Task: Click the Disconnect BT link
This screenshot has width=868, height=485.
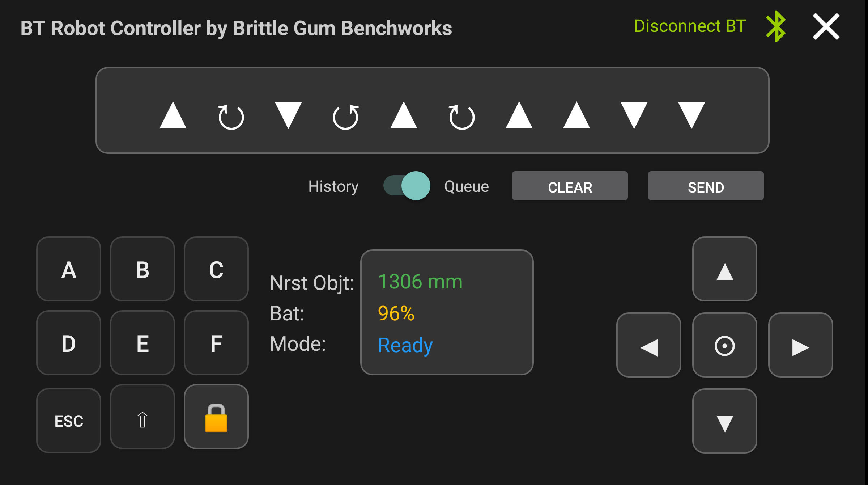Action: 690,26
